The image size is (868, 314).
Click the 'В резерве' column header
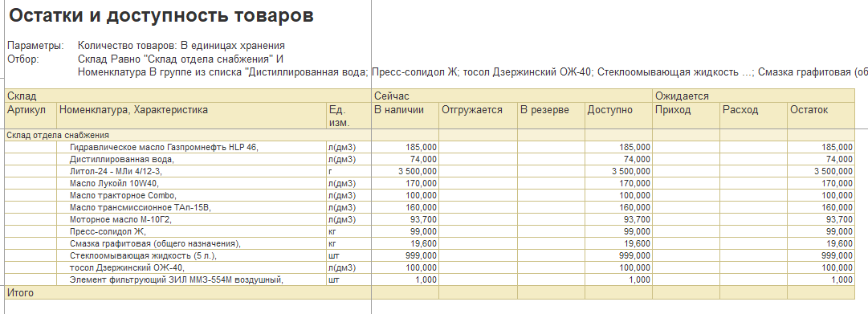pyautogui.click(x=552, y=116)
